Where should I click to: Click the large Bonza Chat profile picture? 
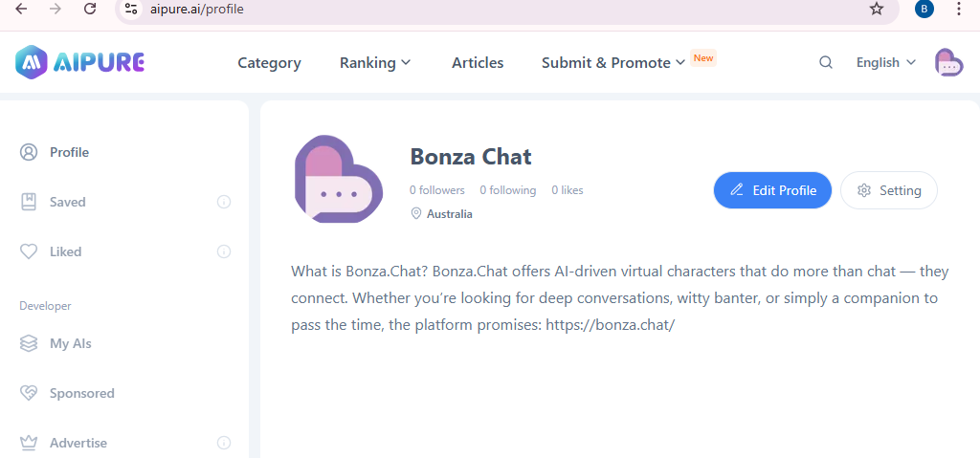pos(337,180)
